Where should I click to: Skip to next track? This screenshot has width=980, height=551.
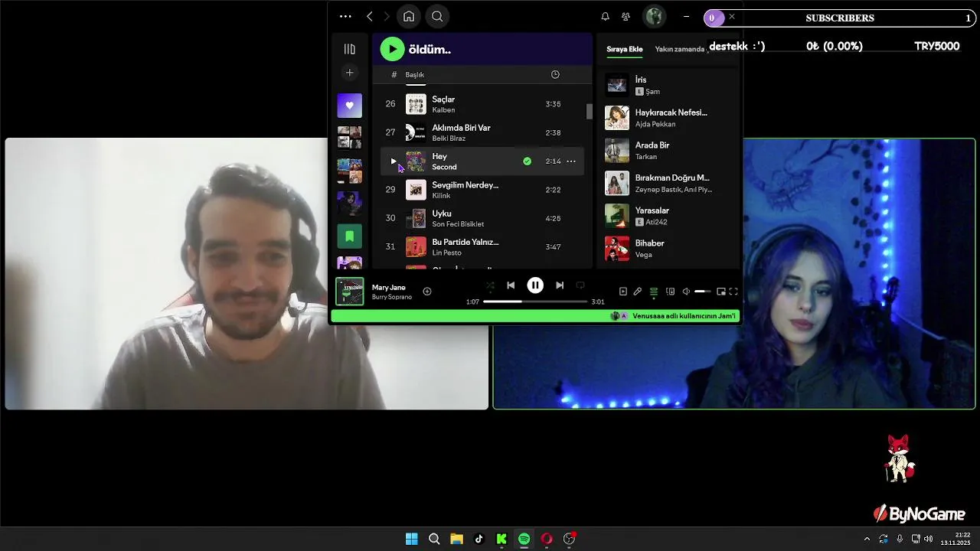(560, 285)
